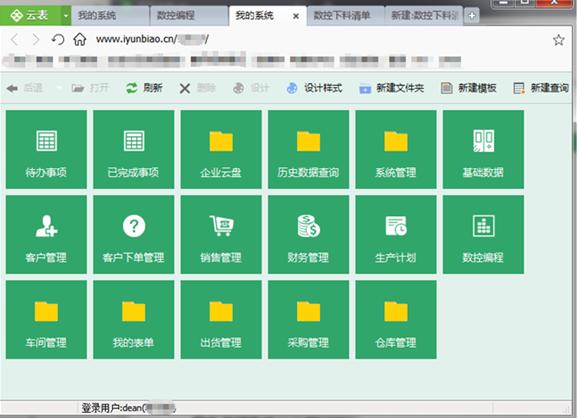Open the 客户下单管理 question-mark tile
577x418 pixels.
click(134, 234)
